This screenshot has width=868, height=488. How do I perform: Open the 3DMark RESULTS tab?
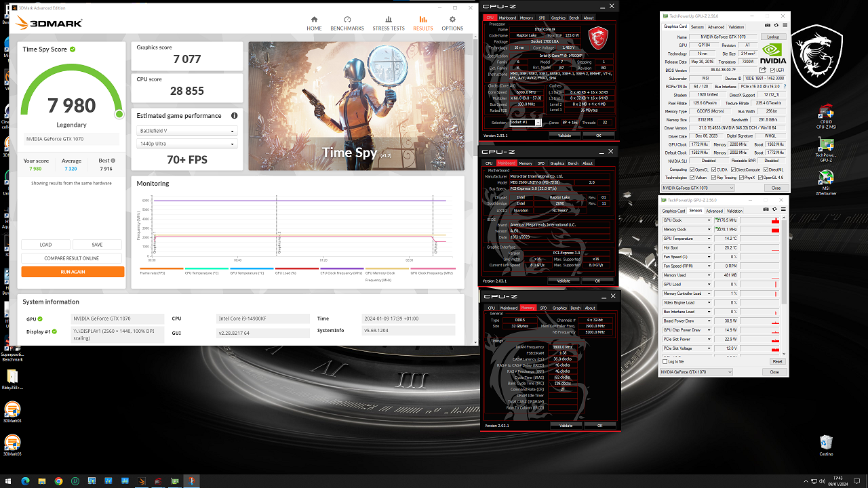click(x=423, y=23)
